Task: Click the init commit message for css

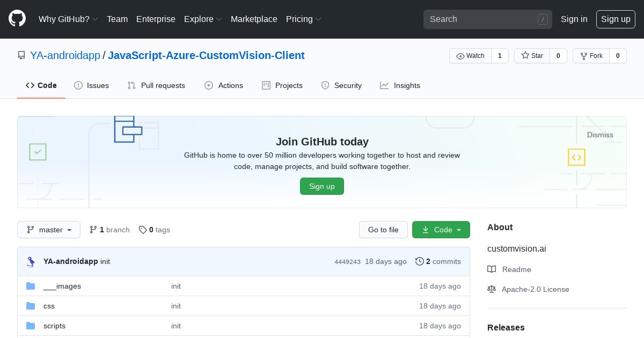Action: (x=176, y=306)
